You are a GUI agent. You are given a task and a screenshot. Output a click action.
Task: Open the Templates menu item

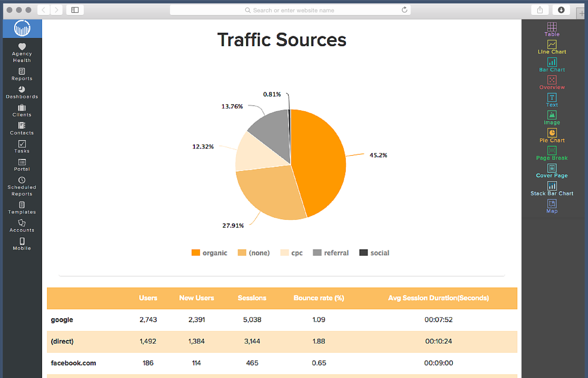point(22,208)
